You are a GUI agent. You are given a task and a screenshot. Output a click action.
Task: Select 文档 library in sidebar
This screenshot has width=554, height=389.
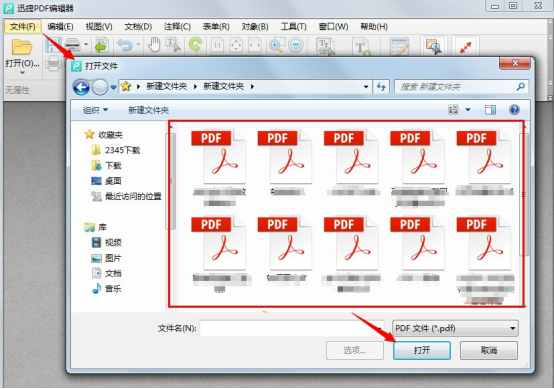106,273
